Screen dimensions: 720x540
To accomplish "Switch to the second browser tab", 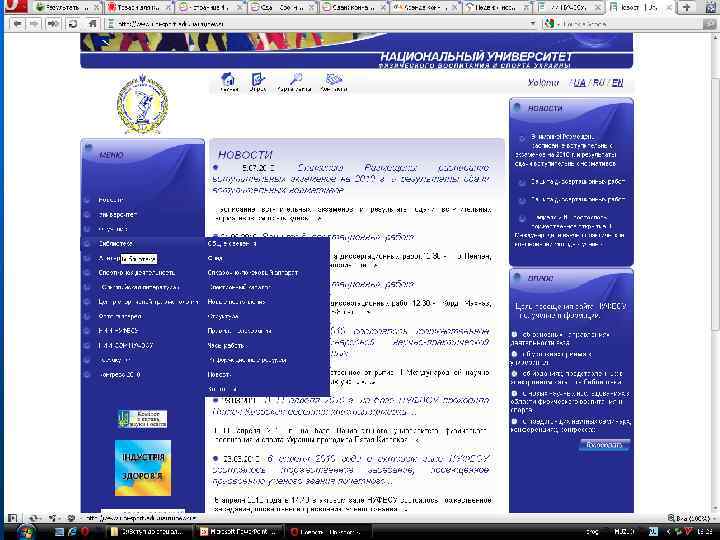I will tap(139, 7).
